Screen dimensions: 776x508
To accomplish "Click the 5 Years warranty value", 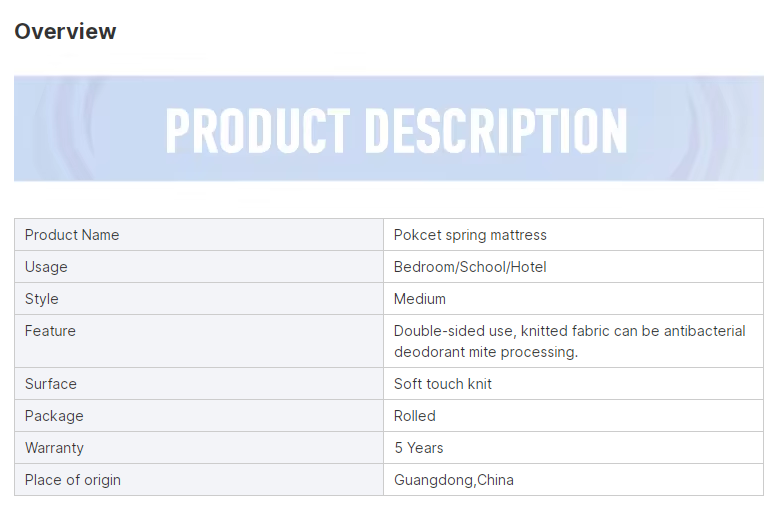I will [x=419, y=448].
